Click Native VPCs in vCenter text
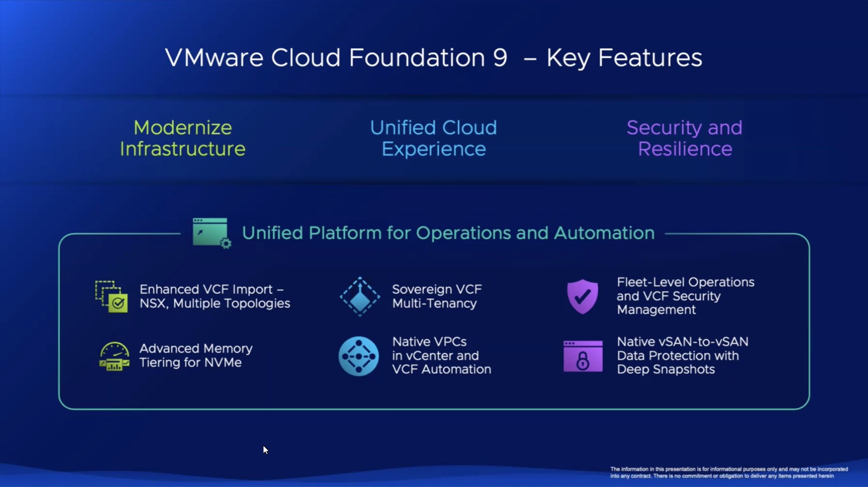Image resolution: width=868 pixels, height=487 pixels. coord(442,356)
